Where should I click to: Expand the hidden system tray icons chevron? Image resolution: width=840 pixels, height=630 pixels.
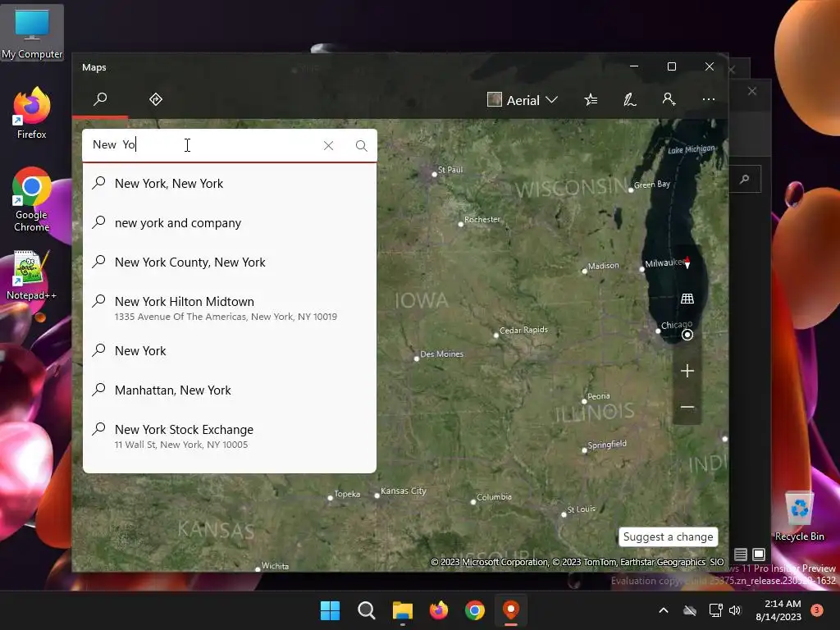pyautogui.click(x=663, y=610)
